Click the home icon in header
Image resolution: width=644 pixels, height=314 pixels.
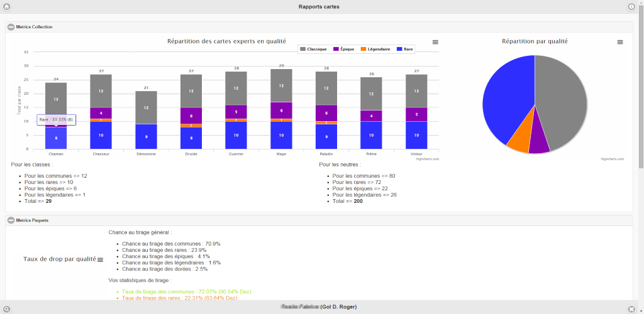6,6
